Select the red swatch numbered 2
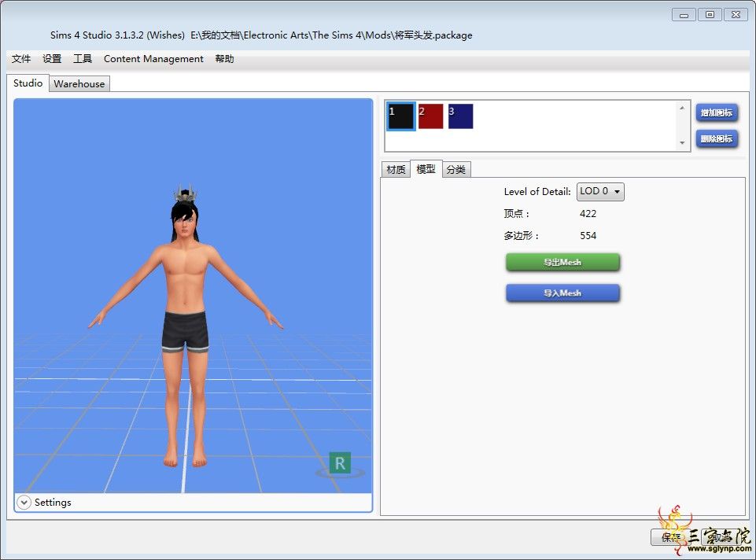 430,116
